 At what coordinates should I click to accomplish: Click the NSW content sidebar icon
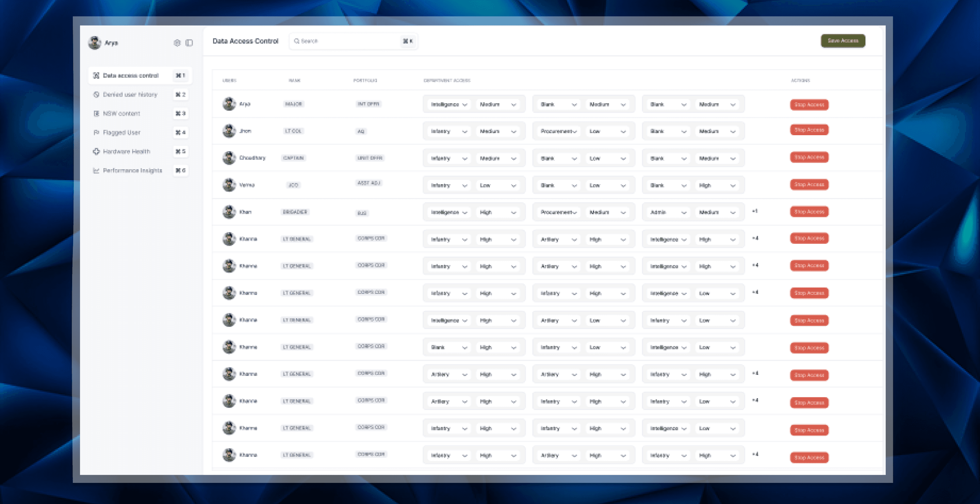pyautogui.click(x=96, y=113)
